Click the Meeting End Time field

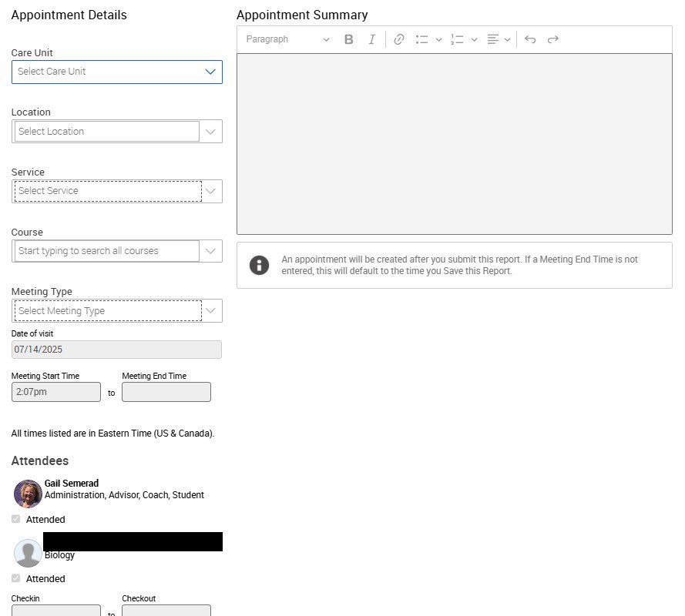point(166,392)
